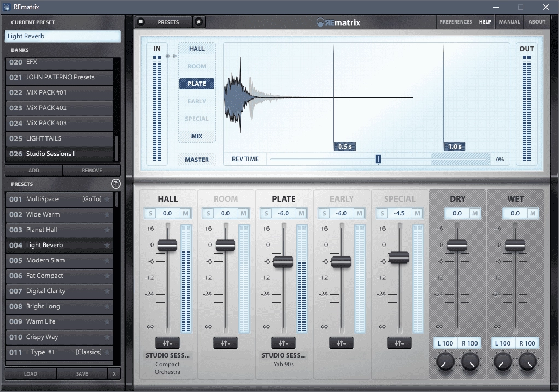Click the REMOVE bank button
The width and height of the screenshot is (559, 392).
(x=92, y=171)
